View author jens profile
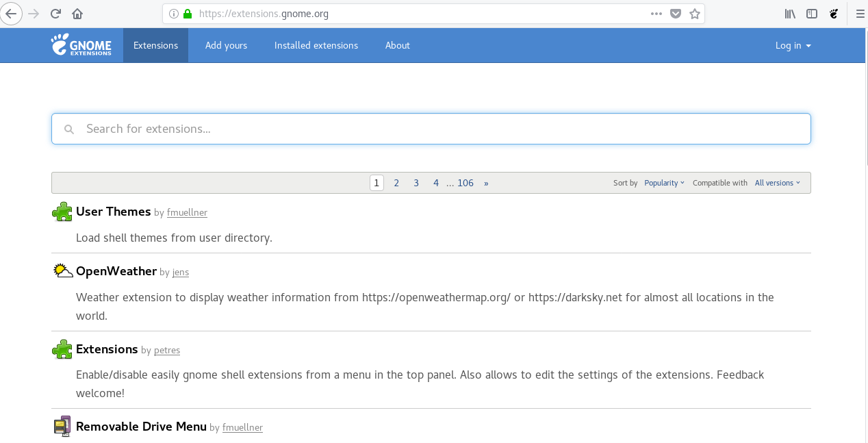Image resolution: width=868 pixels, height=443 pixels. tap(181, 273)
